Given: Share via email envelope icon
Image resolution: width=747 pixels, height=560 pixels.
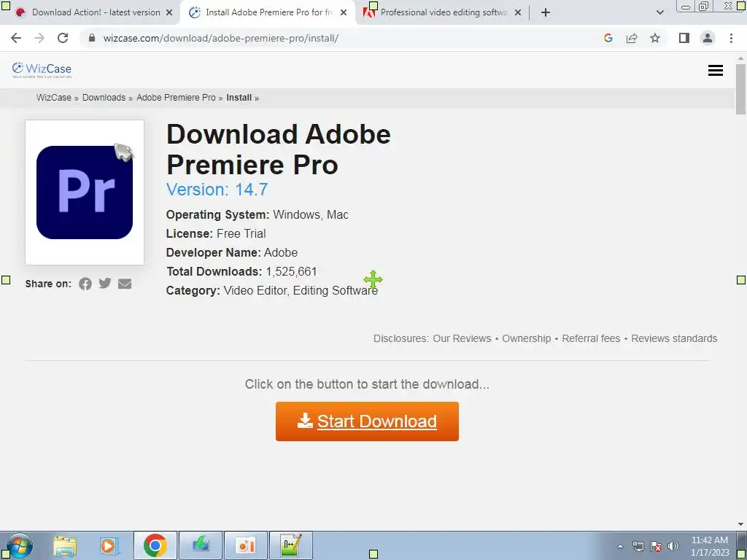Looking at the screenshot, I should pos(125,284).
